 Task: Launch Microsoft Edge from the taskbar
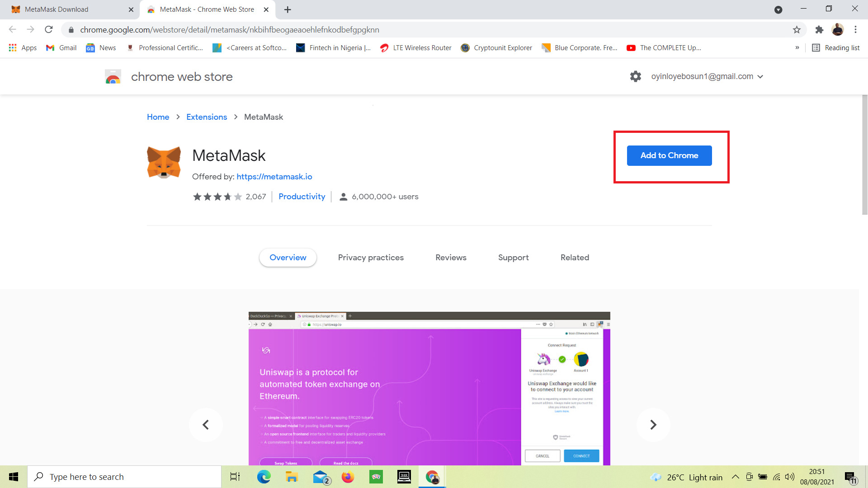point(264,477)
